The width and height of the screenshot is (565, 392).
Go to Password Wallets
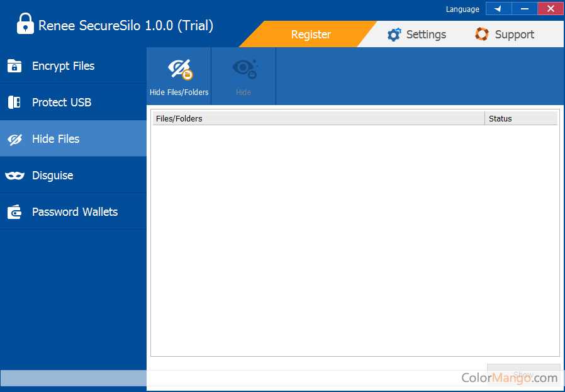click(74, 212)
